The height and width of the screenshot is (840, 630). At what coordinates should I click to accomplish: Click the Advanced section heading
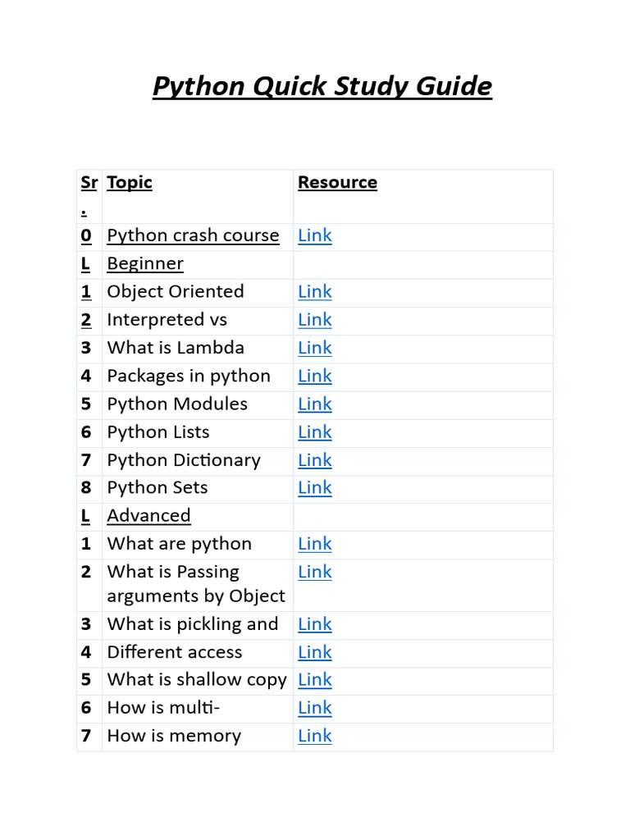point(148,516)
